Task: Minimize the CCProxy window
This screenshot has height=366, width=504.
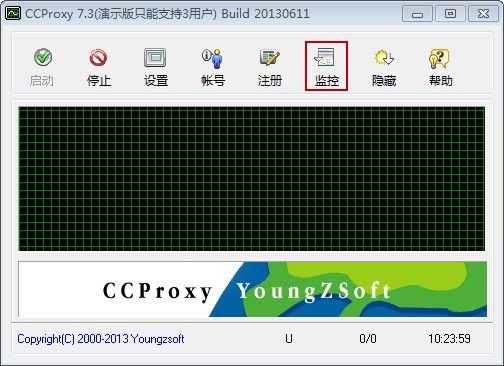Action: (x=417, y=14)
